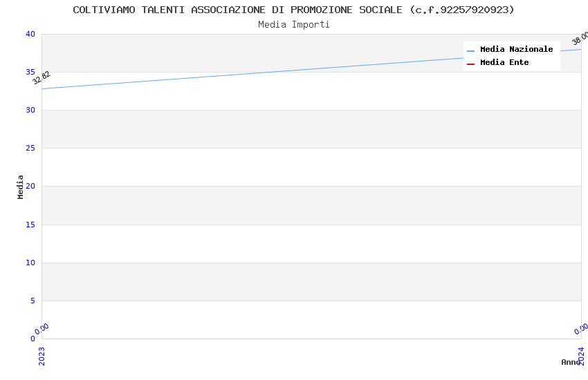This screenshot has width=588, height=380.
Task: Click the red Media Ente legend swatch
Action: click(x=470, y=64)
